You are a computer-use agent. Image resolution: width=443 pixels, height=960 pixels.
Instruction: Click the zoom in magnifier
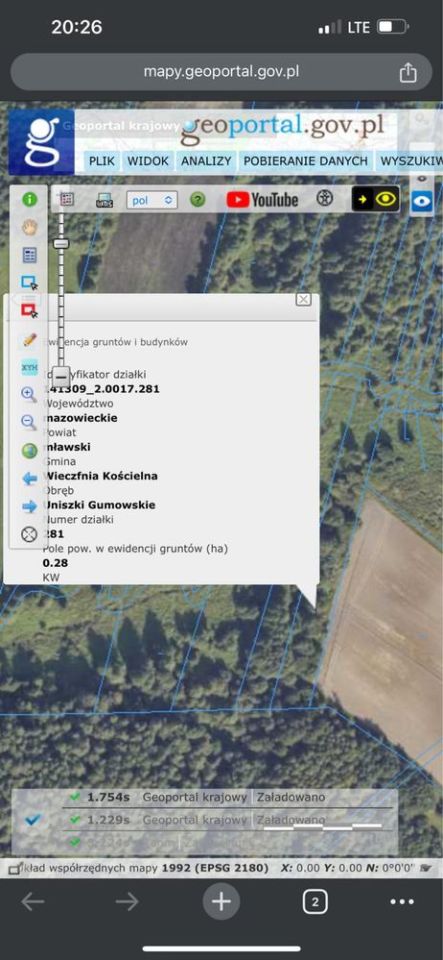coord(29,394)
